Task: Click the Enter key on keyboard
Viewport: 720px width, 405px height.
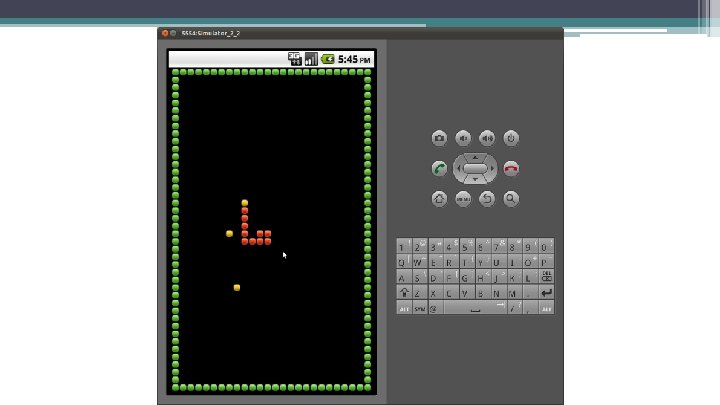Action: pos(546,292)
